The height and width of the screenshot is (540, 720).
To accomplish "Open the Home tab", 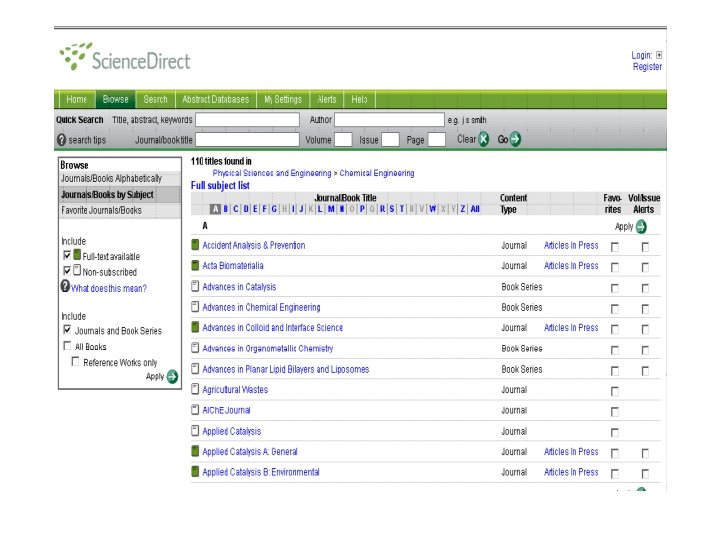I will pos(77,100).
